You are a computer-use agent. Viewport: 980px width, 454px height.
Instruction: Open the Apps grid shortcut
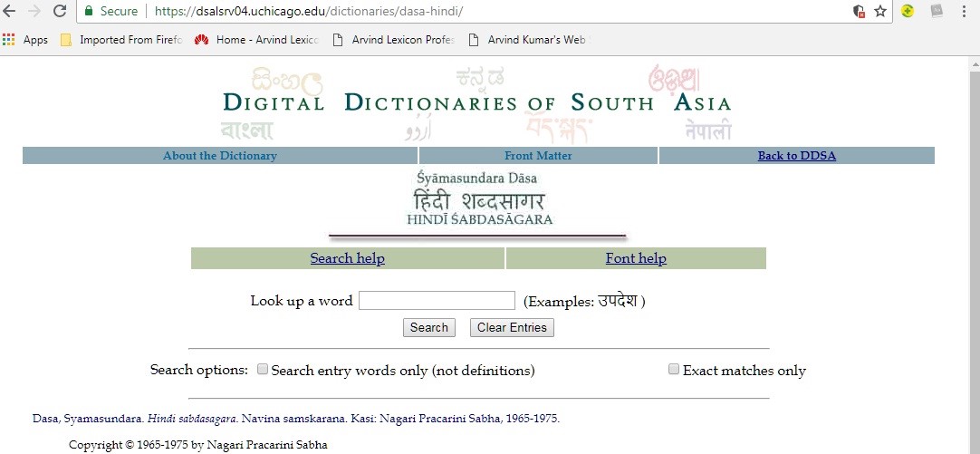[25, 40]
